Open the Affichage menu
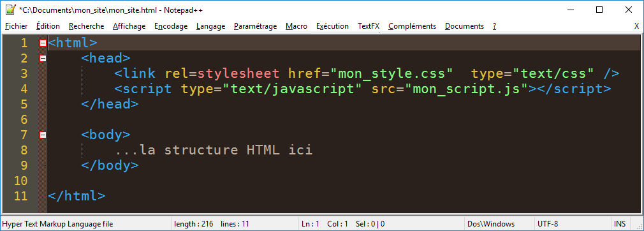644x231 pixels. tap(129, 26)
